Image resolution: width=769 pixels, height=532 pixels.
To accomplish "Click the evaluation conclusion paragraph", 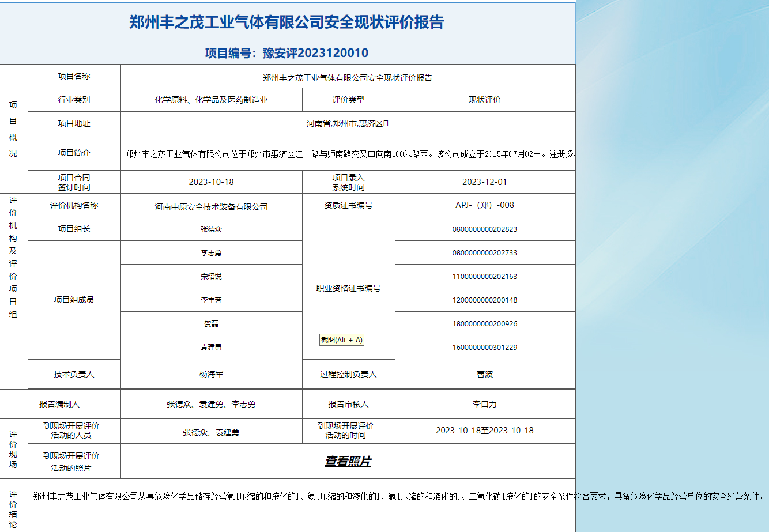I will (x=399, y=496).
